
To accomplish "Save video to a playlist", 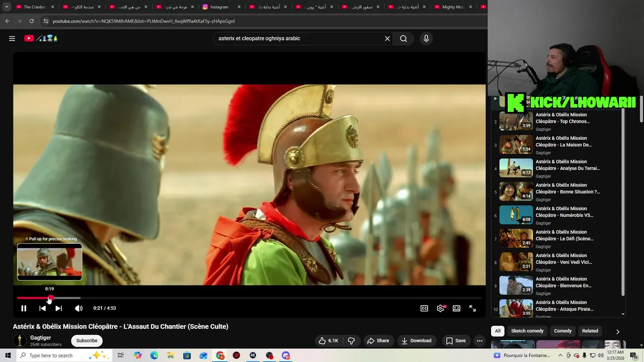I will click(455, 340).
